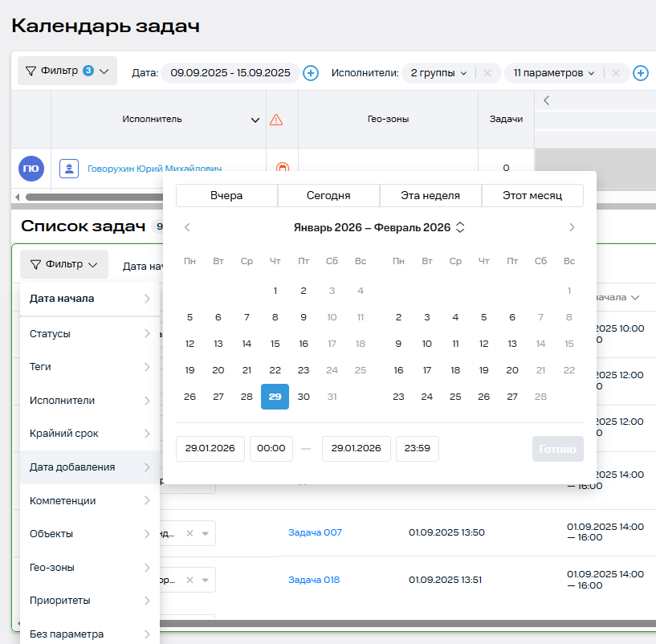This screenshot has width=656, height=644.
Task: Expand the 11 параметров dropdown
Action: tap(553, 73)
